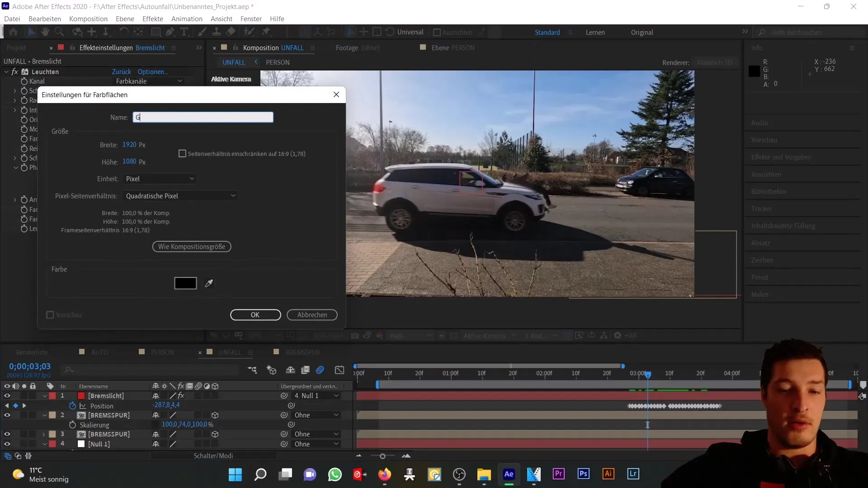868x488 pixels.
Task: Open the Effekte menu
Action: (x=153, y=19)
